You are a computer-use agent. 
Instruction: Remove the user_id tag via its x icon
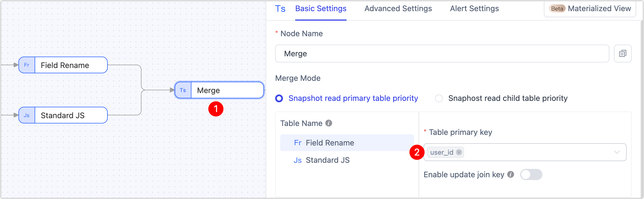tap(459, 152)
